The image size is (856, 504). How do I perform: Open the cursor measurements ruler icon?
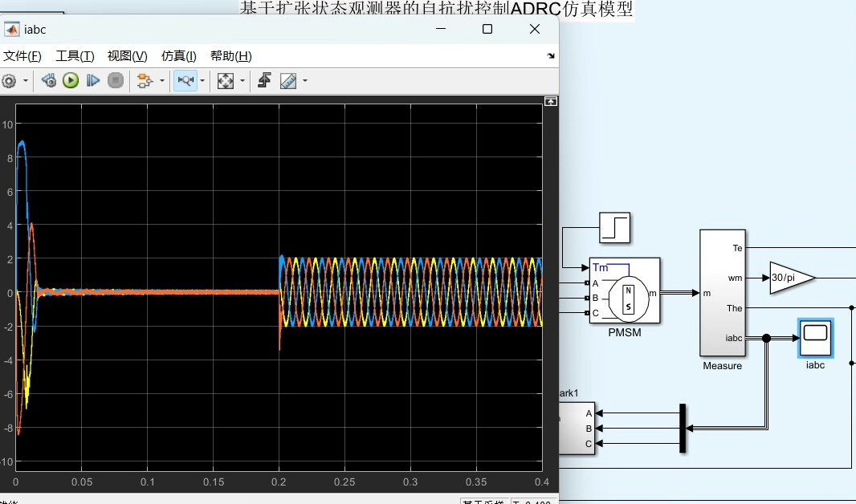click(x=288, y=81)
